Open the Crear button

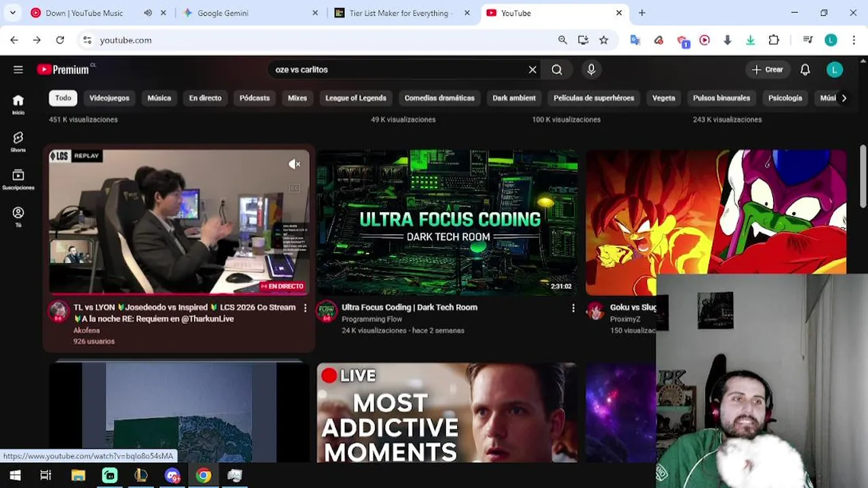click(x=767, y=69)
